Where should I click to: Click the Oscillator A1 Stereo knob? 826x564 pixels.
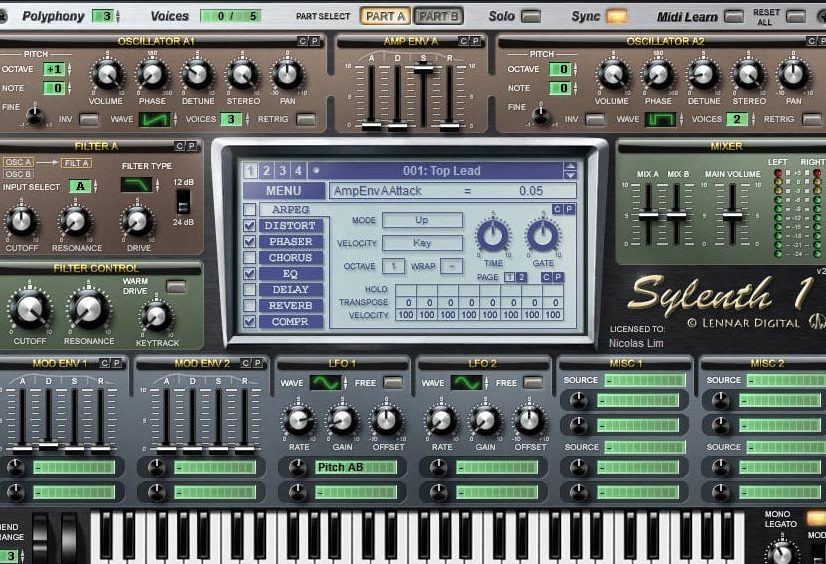[x=243, y=74]
